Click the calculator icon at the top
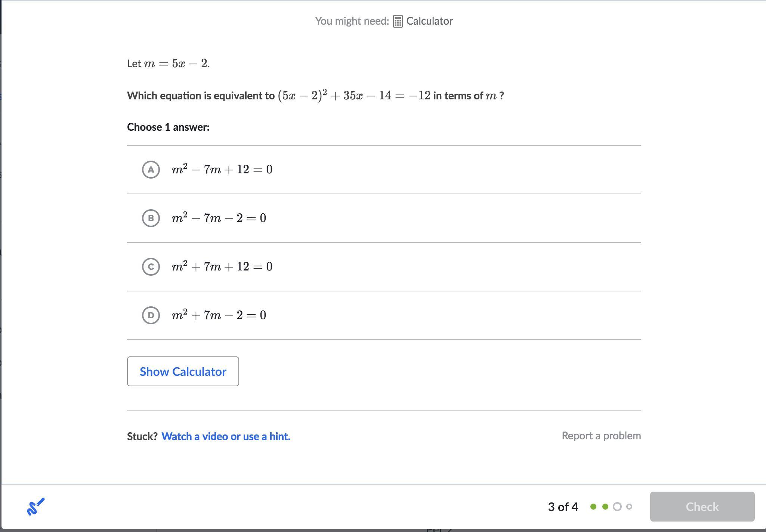This screenshot has width=766, height=532. [x=398, y=21]
